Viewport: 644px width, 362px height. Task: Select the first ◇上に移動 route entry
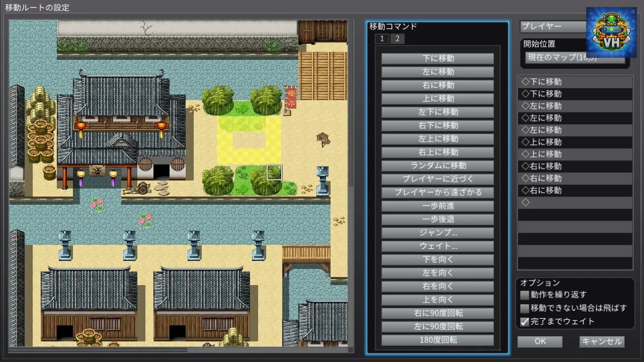tap(575, 142)
